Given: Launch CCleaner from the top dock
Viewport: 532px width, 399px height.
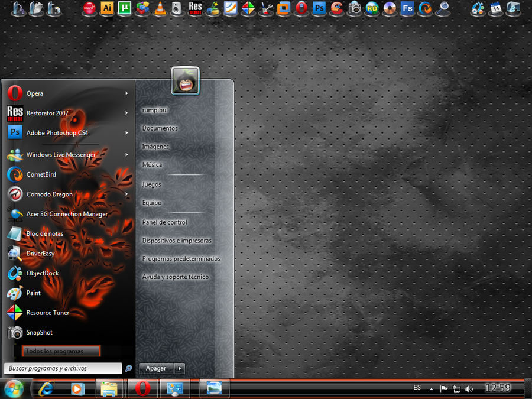Looking at the screenshot, I should click(x=336, y=8).
